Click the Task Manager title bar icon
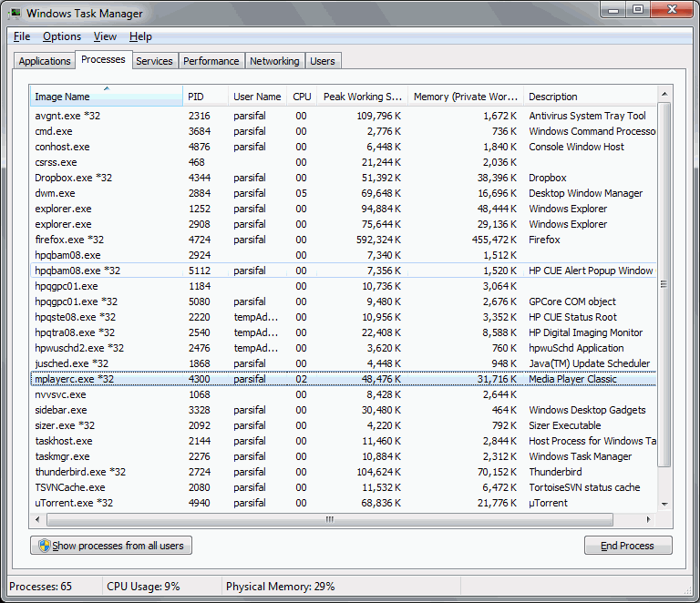The image size is (700, 603). coord(15,13)
